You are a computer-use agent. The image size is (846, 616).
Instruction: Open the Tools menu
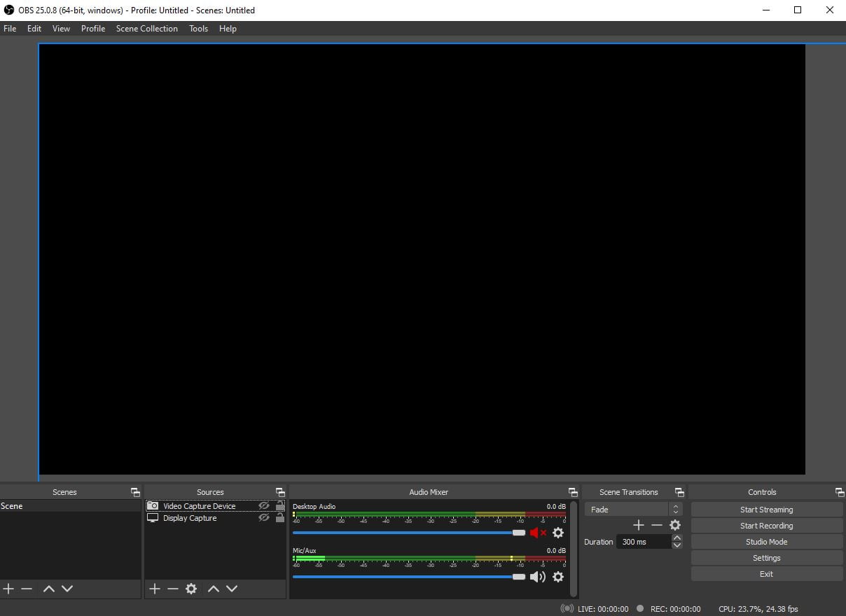(199, 29)
